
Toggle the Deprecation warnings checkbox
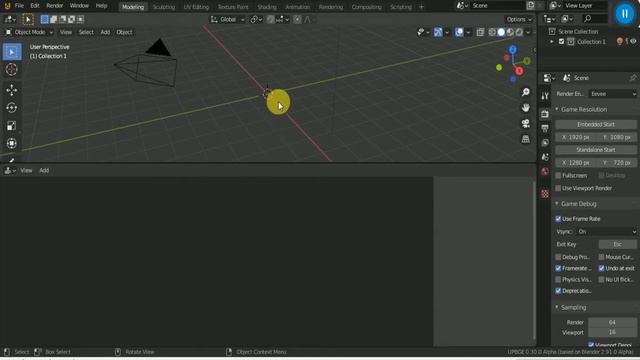(558, 291)
